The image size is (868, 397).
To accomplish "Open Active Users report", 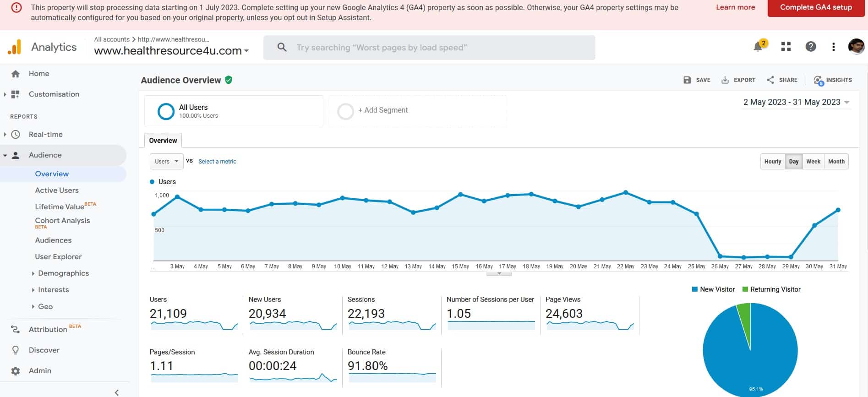I will [x=57, y=190].
